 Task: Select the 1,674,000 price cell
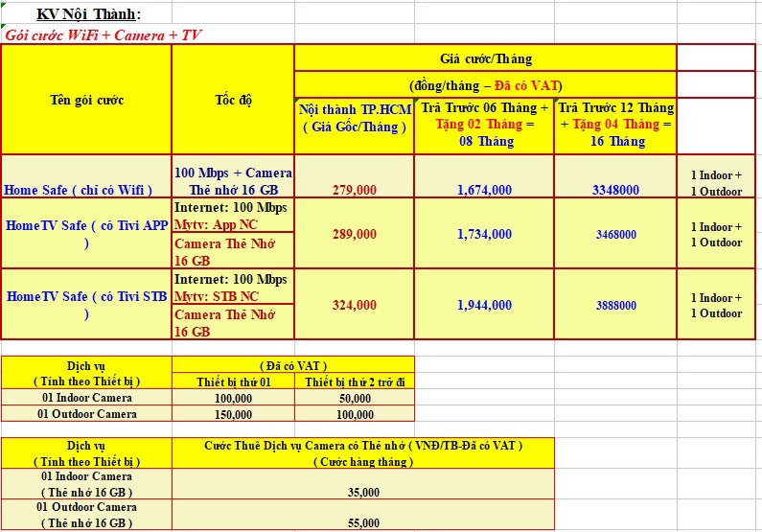click(x=484, y=175)
